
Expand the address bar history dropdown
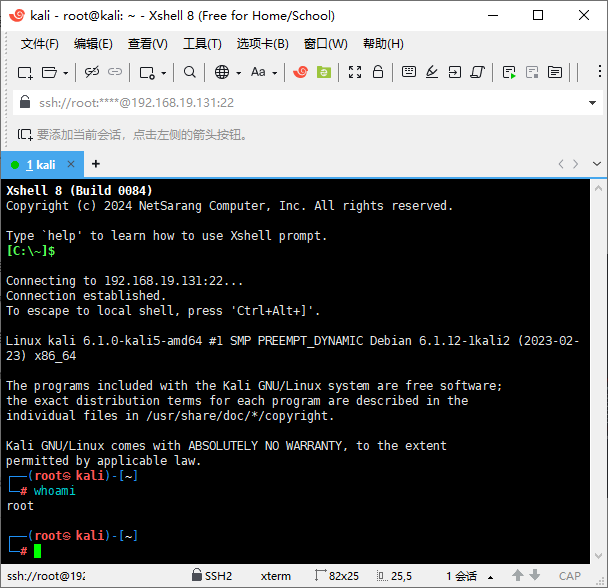point(592,103)
